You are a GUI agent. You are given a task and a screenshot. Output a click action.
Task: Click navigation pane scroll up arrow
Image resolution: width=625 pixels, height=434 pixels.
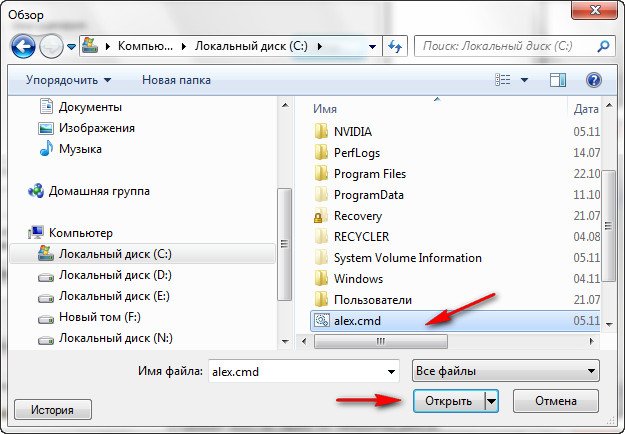pyautogui.click(x=285, y=105)
